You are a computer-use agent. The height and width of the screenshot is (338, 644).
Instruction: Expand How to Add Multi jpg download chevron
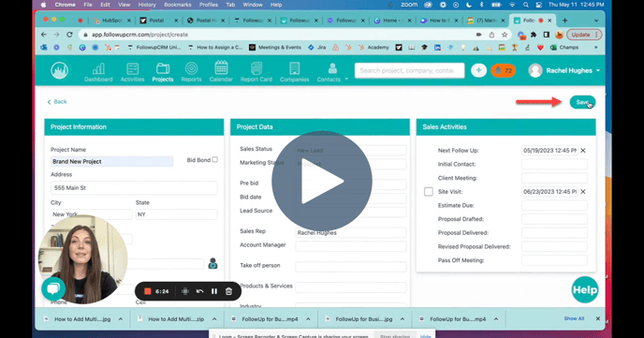(121, 318)
